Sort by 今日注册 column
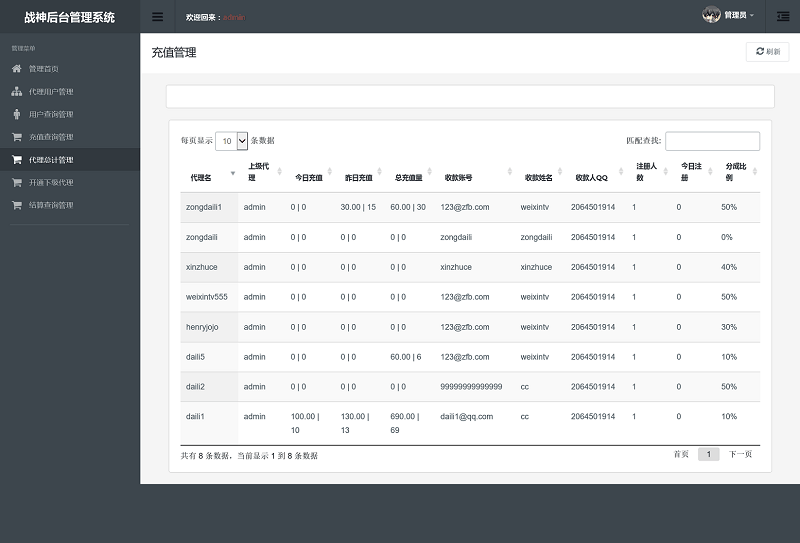This screenshot has height=543, width=800. click(693, 172)
